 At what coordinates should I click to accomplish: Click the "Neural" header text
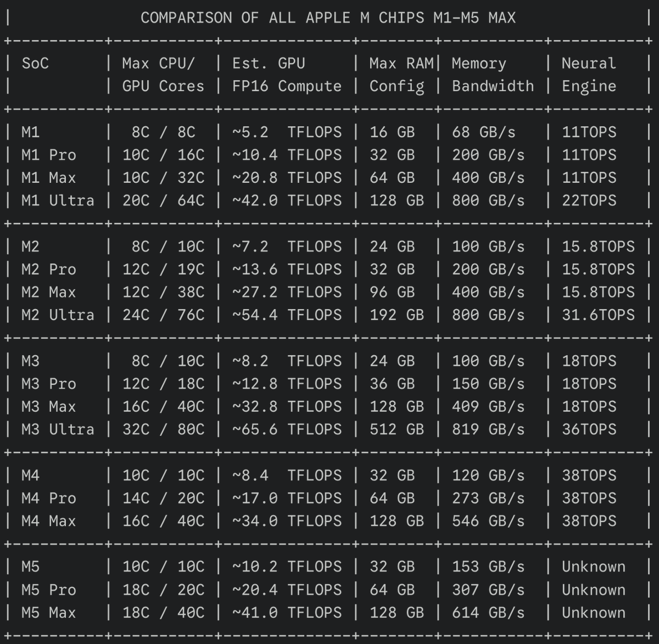(x=589, y=63)
